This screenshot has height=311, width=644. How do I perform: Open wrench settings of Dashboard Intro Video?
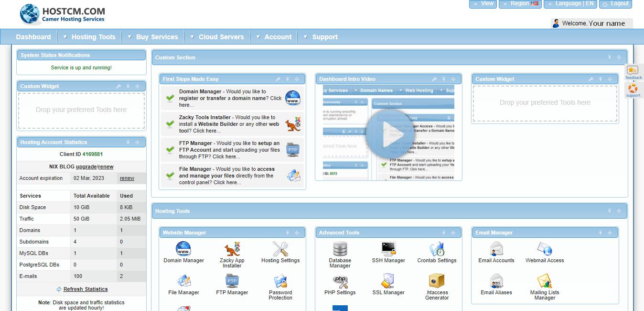pos(434,79)
